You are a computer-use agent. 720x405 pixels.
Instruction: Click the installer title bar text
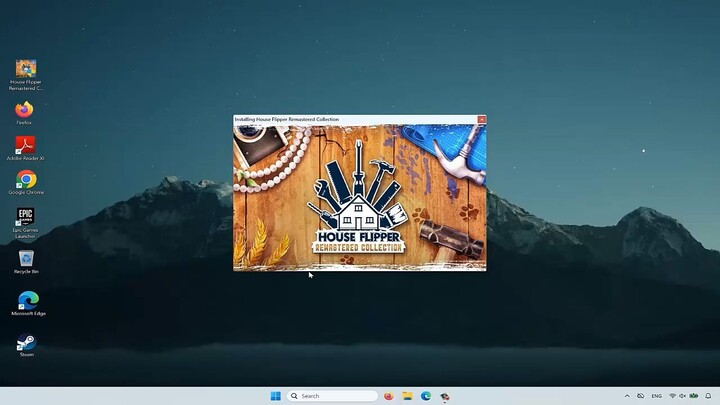click(x=287, y=119)
